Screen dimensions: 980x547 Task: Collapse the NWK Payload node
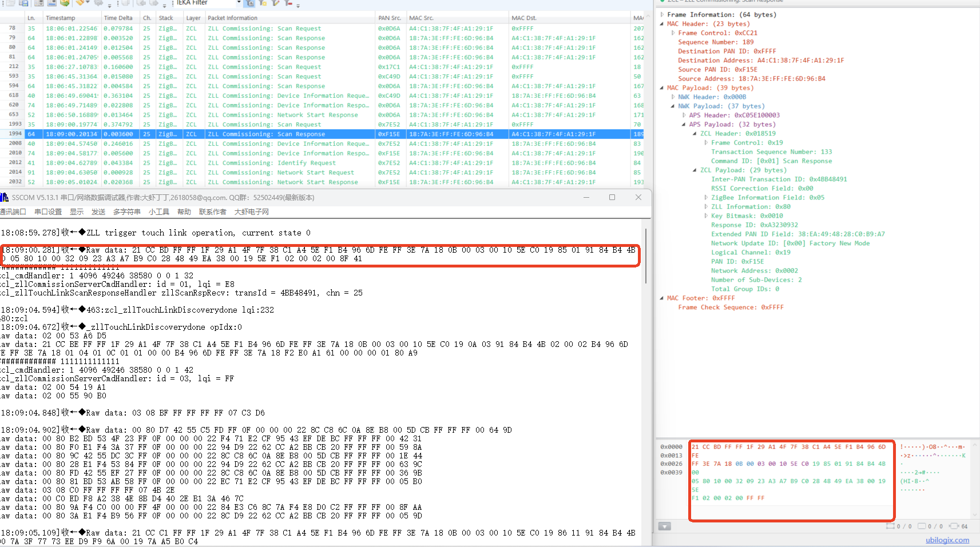[673, 106]
